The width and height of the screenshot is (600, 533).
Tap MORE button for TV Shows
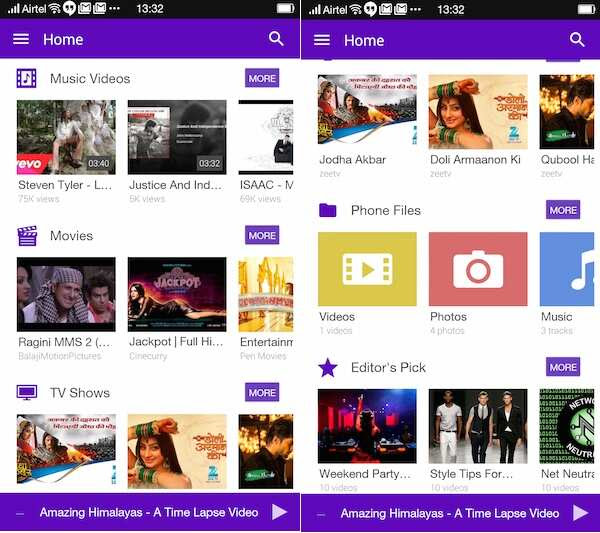[x=262, y=392]
